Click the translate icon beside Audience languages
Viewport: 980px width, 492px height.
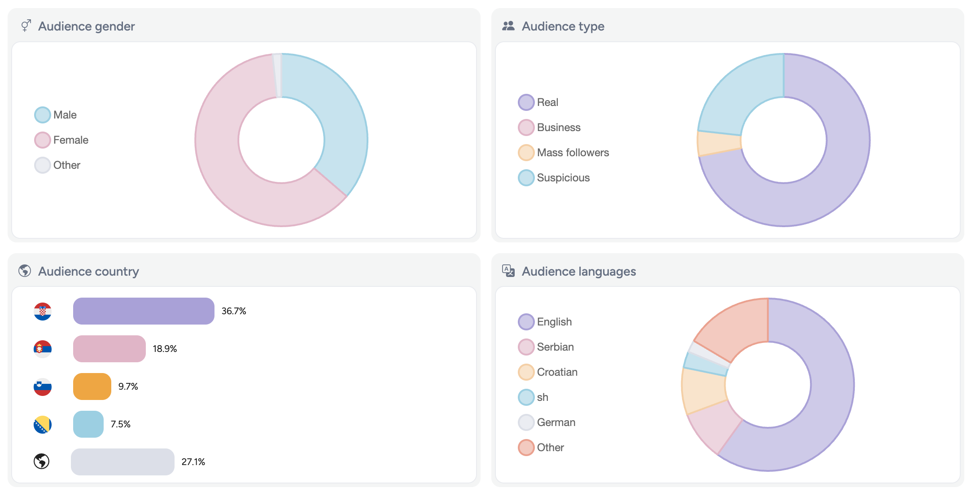[508, 271]
